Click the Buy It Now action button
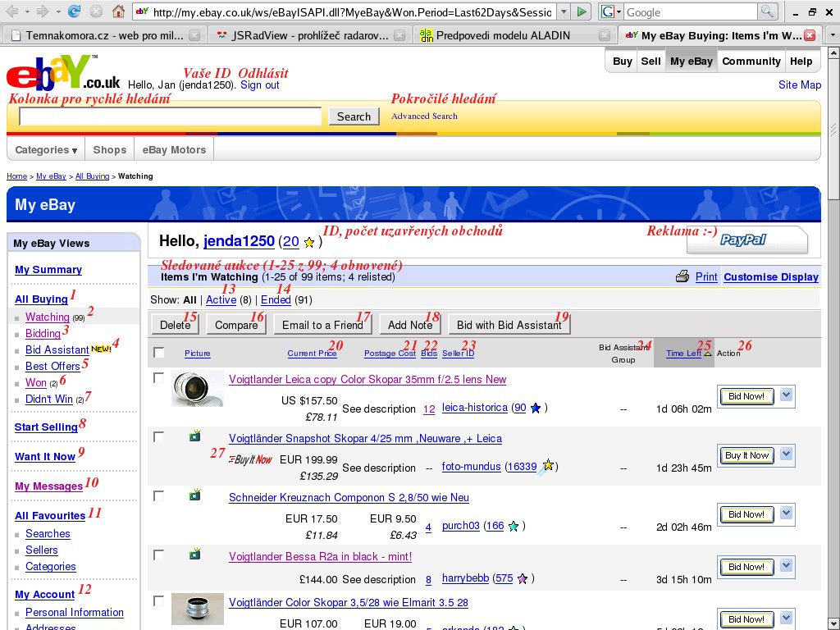This screenshot has height=630, width=840. (746, 455)
